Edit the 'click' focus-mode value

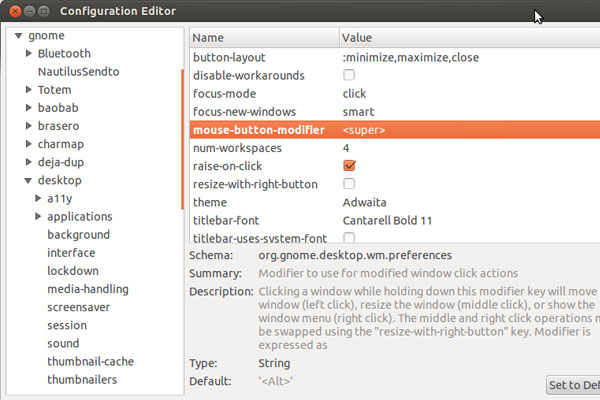pos(354,93)
